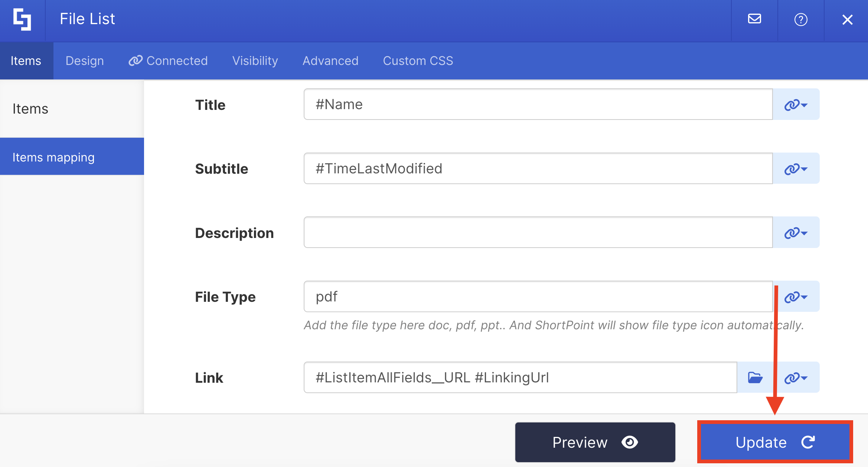Click into the empty Description input field
This screenshot has width=868, height=467.
[538, 232]
